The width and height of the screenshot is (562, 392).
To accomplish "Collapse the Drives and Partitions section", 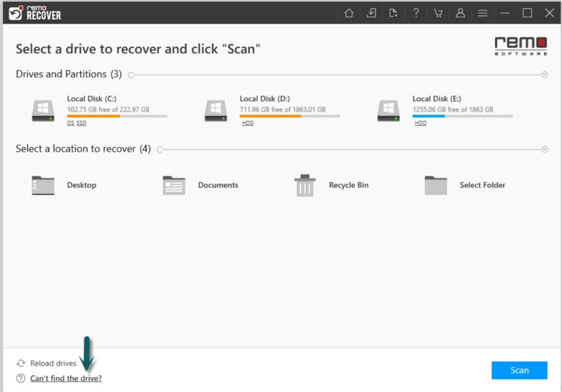I will point(544,75).
